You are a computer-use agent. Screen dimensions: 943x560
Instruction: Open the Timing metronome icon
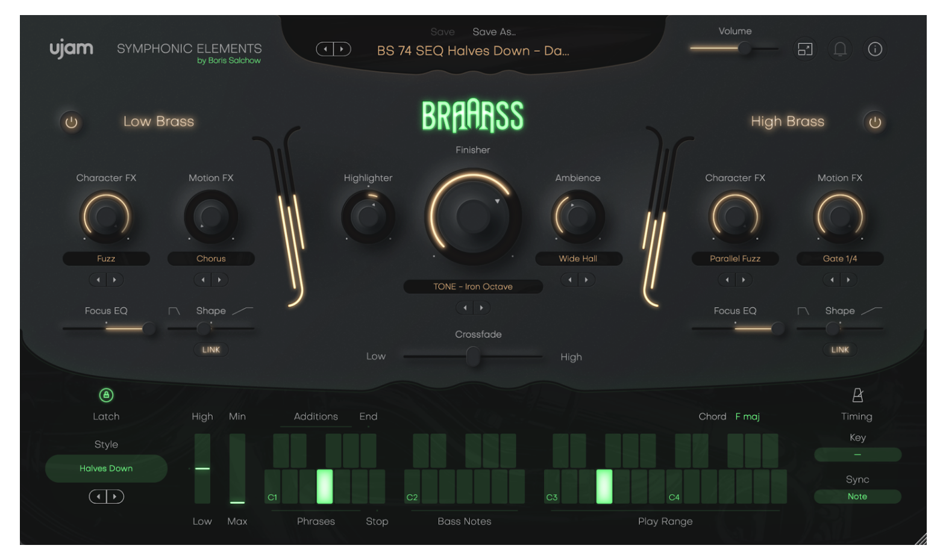[857, 395]
